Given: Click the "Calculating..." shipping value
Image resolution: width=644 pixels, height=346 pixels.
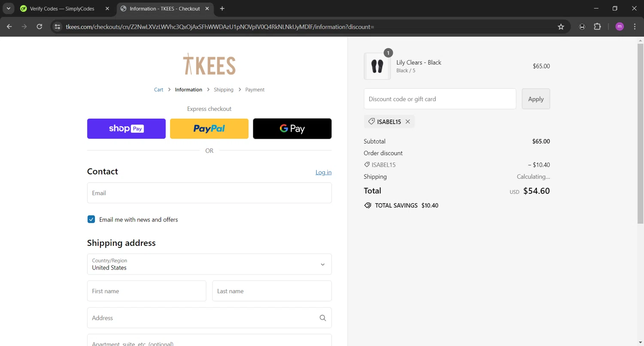Looking at the screenshot, I should (533, 177).
